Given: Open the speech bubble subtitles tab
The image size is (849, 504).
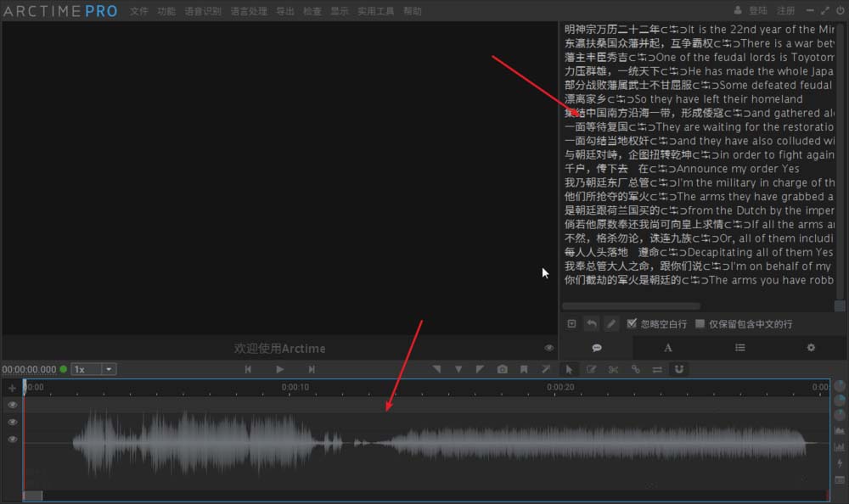Looking at the screenshot, I should click(597, 348).
